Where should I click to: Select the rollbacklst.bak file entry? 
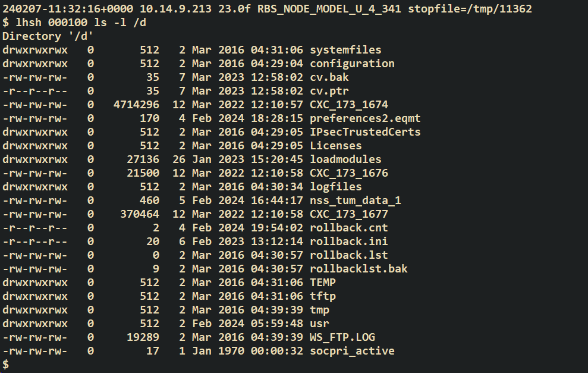[x=359, y=269]
